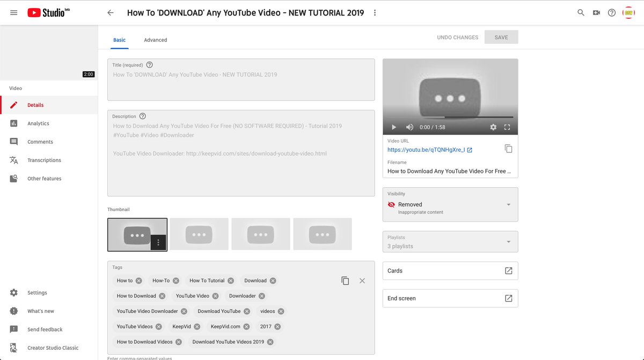Remove the 'YouTube Video Downloader' tag
The width and height of the screenshot is (644, 360).
184,311
